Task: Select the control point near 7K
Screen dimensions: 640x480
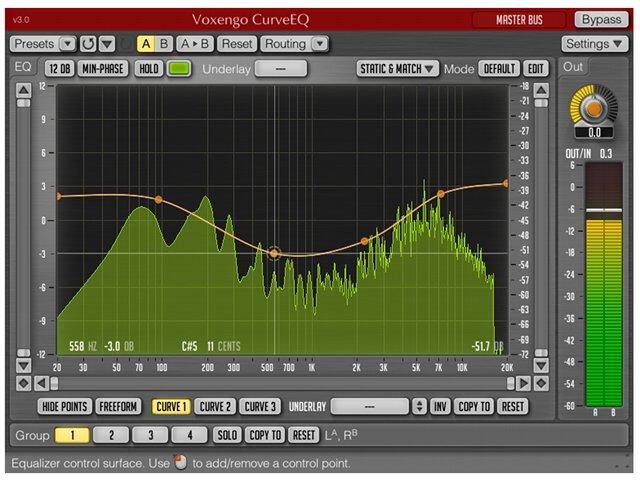Action: [x=441, y=194]
